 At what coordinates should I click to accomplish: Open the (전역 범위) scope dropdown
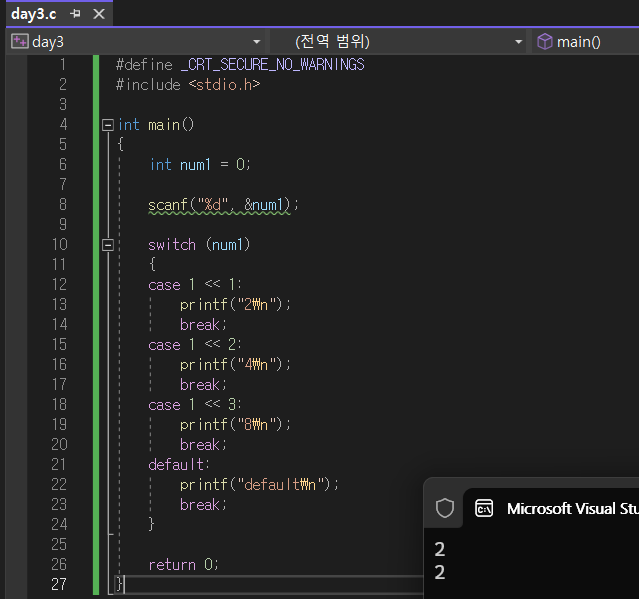tap(518, 42)
